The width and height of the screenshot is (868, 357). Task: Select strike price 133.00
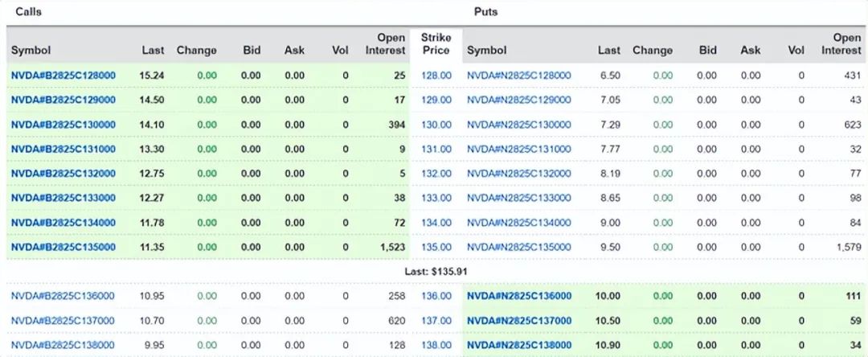click(436, 198)
